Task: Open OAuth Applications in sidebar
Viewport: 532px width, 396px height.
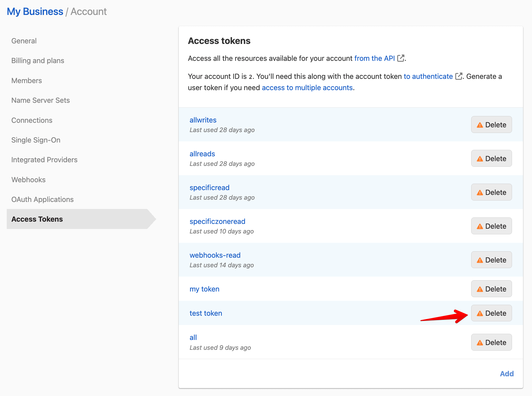Action: [43, 199]
